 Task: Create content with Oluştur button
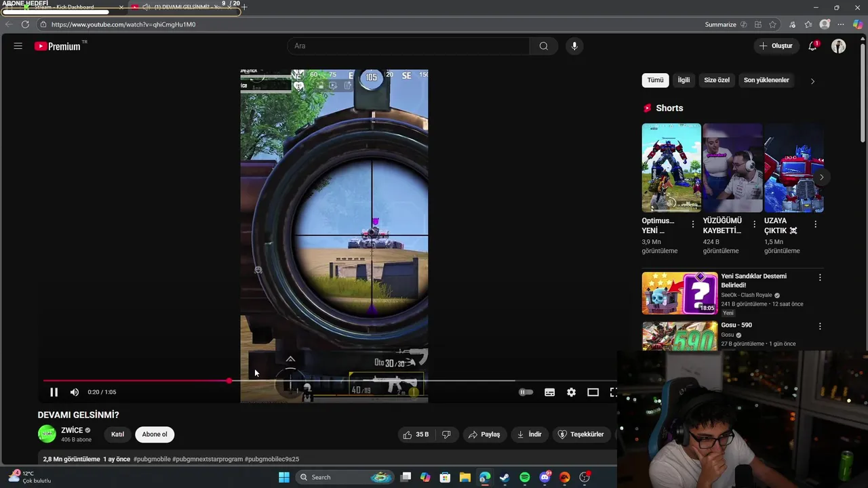776,46
